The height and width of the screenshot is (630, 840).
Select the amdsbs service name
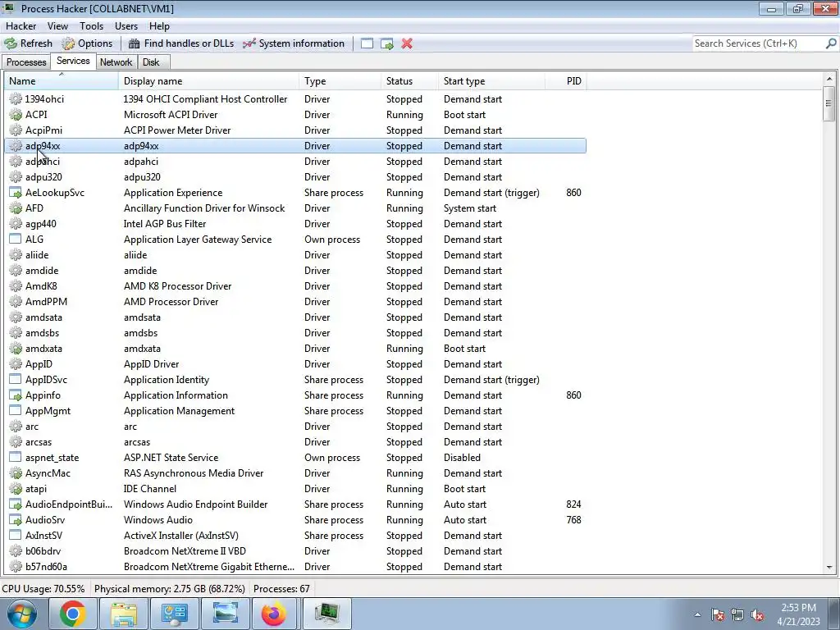43,333
